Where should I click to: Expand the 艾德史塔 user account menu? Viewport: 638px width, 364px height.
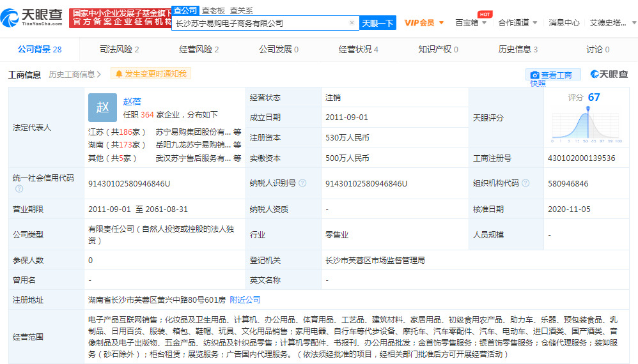pyautogui.click(x=612, y=23)
